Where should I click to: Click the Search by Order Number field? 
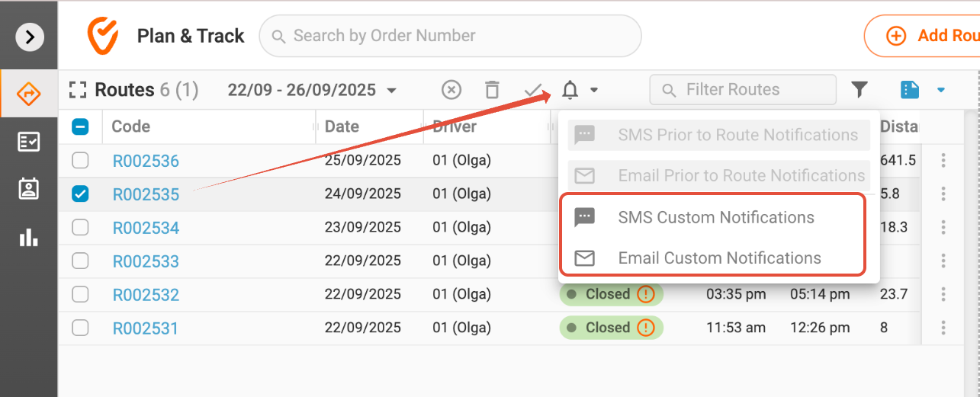(450, 36)
